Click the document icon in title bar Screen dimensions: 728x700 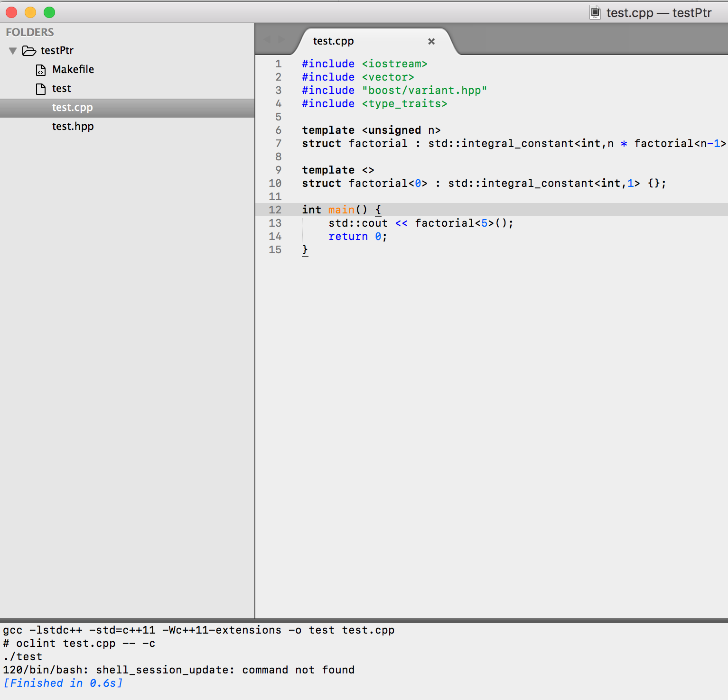click(x=595, y=13)
